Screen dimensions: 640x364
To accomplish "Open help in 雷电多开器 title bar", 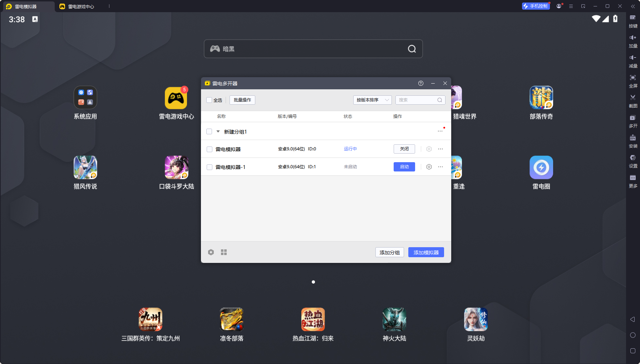I will coord(421,83).
